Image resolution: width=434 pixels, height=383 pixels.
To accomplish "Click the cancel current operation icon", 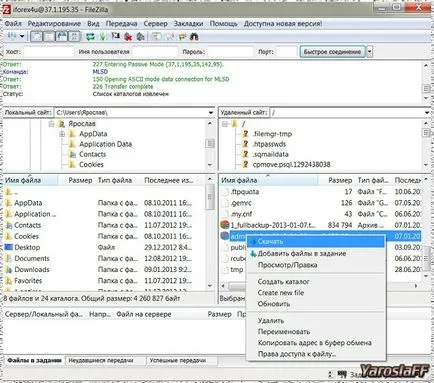I will click(x=115, y=36).
